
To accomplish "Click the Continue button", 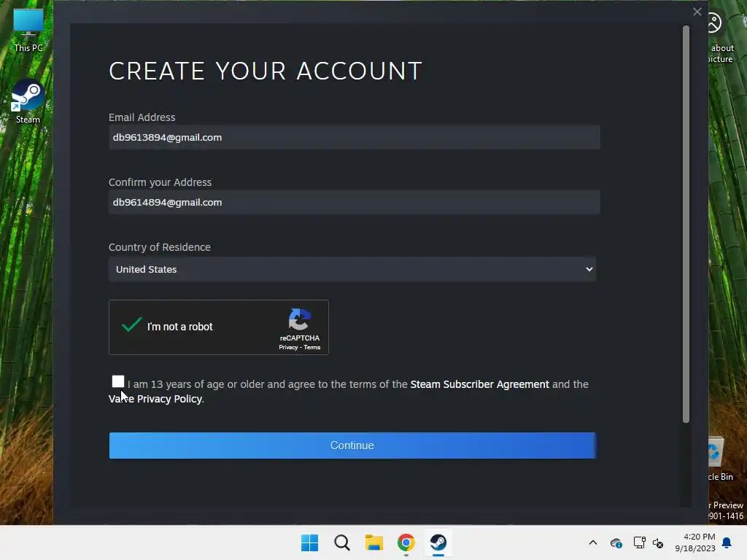I will point(352,446).
